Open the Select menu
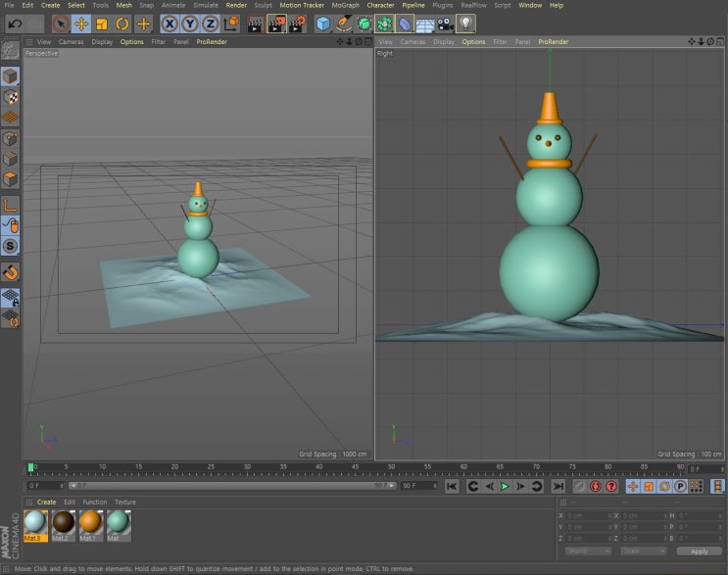 tap(76, 5)
